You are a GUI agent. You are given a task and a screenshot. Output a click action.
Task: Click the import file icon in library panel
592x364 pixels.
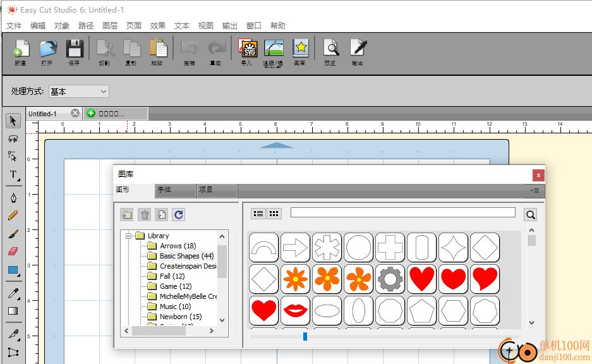[x=162, y=215]
